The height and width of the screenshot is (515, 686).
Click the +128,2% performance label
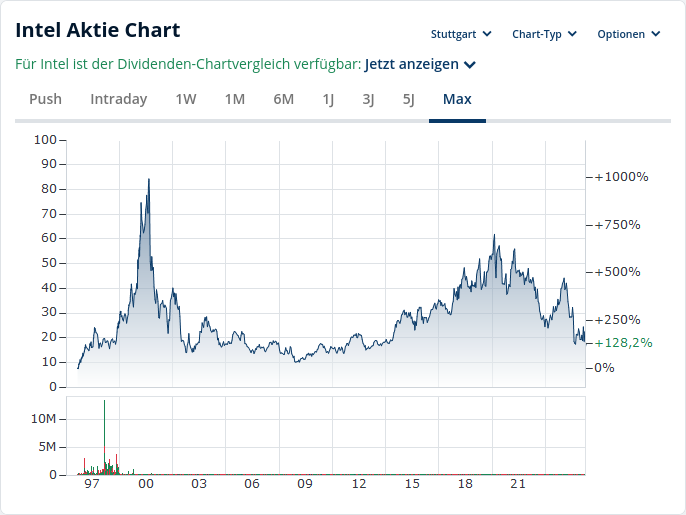pos(623,343)
